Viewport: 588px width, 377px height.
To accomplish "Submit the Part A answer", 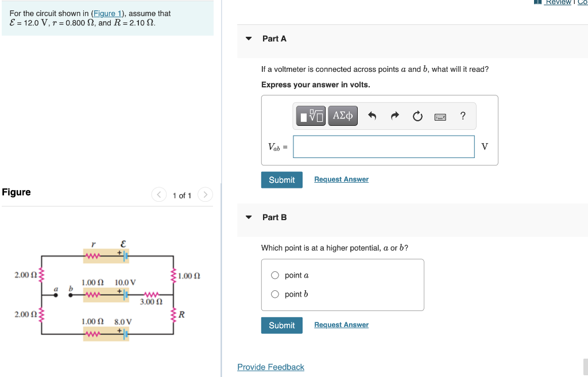I will point(281,179).
